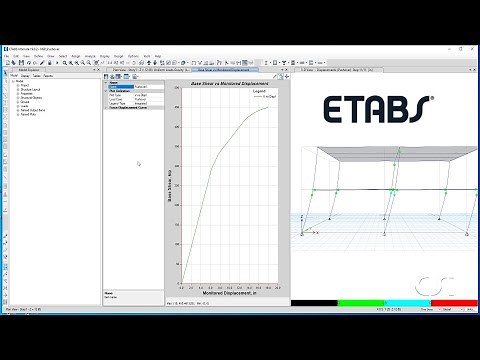Open the Edit menu

[16, 56]
